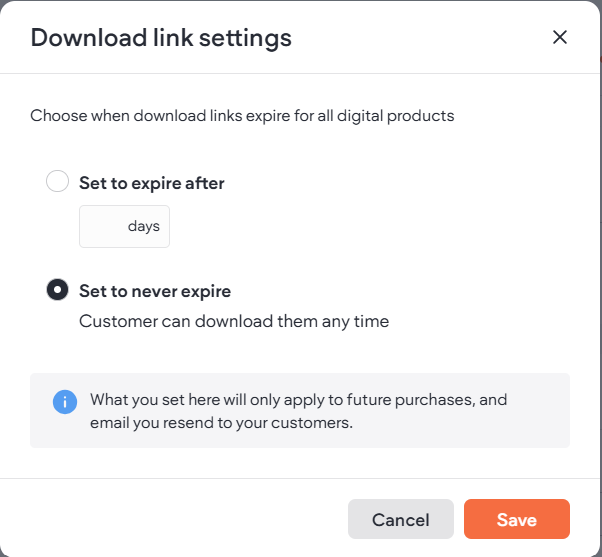Screen dimensions: 602x557
Task: Click the word "Customer" under never expire
Action: pyautogui.click(x=114, y=322)
